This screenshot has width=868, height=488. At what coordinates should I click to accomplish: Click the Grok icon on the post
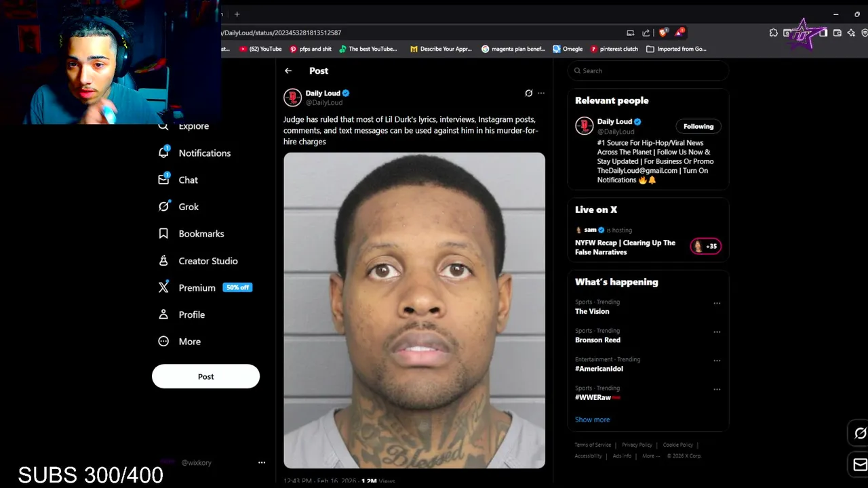click(x=529, y=93)
